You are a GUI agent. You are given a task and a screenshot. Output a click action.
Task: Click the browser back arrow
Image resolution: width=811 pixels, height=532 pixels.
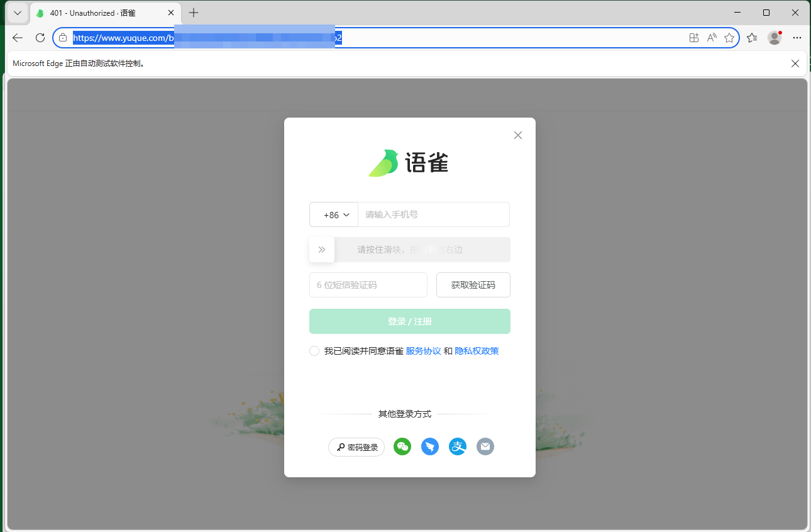[x=18, y=38]
